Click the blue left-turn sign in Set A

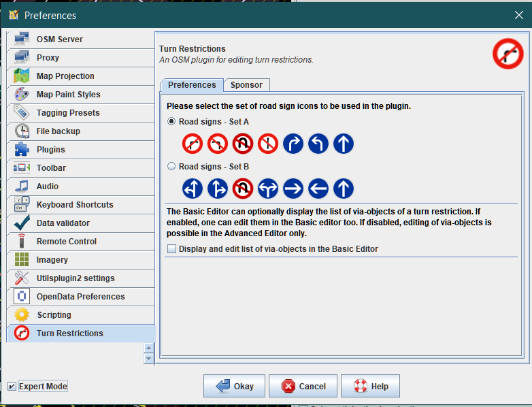pyautogui.click(x=318, y=144)
